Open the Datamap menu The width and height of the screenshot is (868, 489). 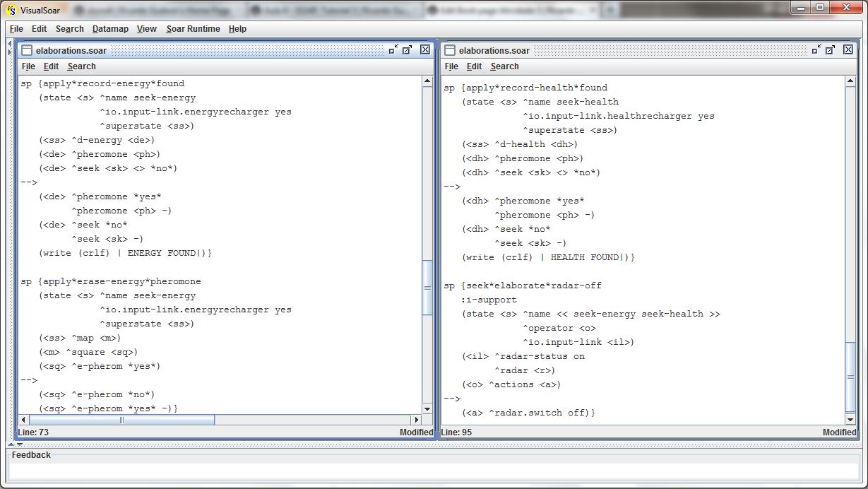(110, 29)
